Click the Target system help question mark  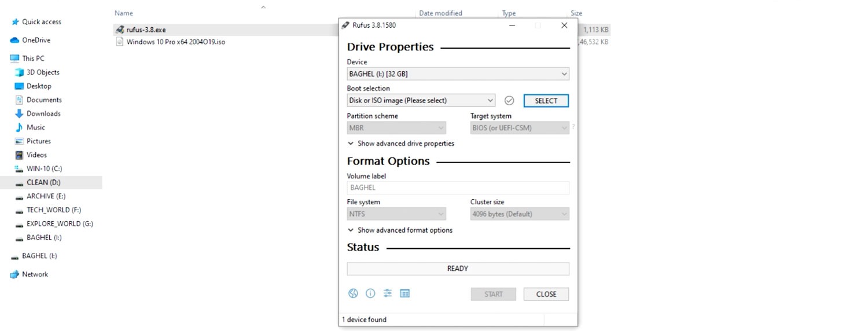[x=573, y=127]
